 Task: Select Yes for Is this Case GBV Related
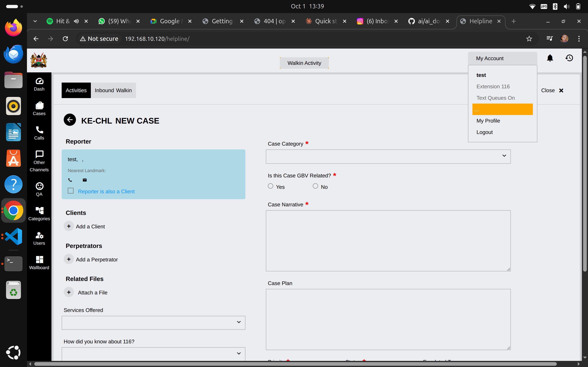(x=271, y=186)
